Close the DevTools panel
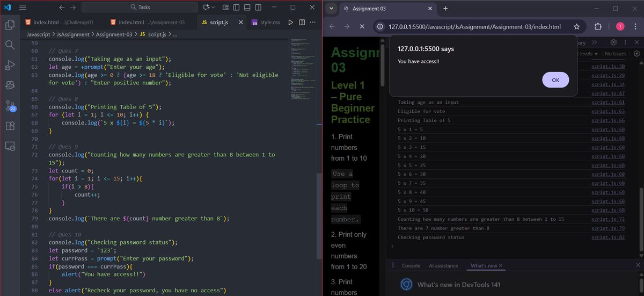The height and width of the screenshot is (296, 644). pyautogui.click(x=636, y=43)
